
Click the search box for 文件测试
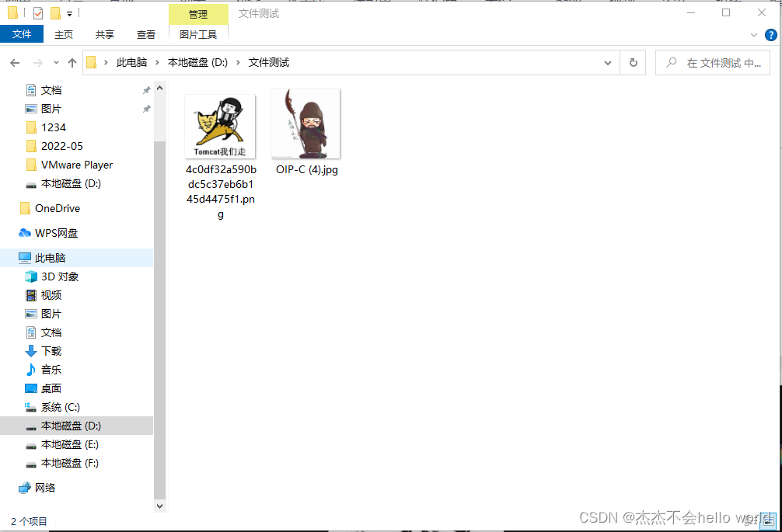click(x=713, y=63)
